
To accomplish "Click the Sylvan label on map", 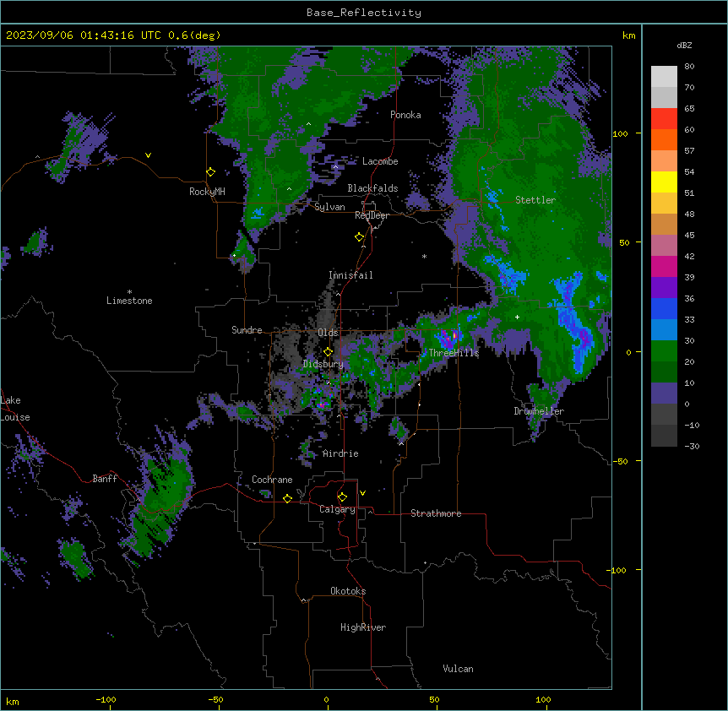I will click(329, 207).
